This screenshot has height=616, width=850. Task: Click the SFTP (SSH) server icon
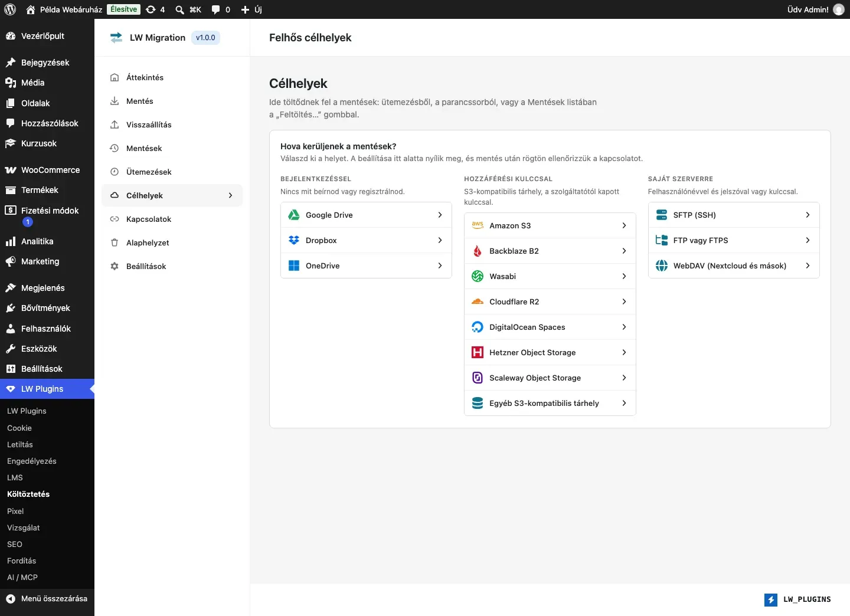[x=662, y=215]
